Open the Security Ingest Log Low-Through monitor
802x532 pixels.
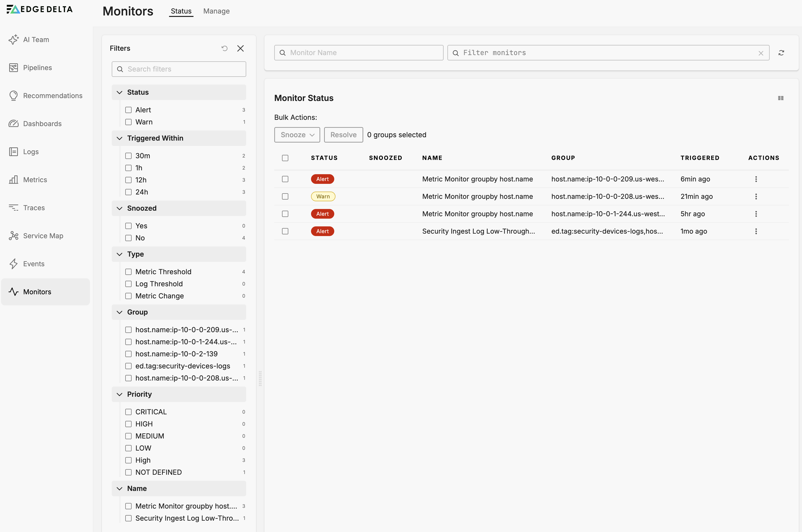478,231
